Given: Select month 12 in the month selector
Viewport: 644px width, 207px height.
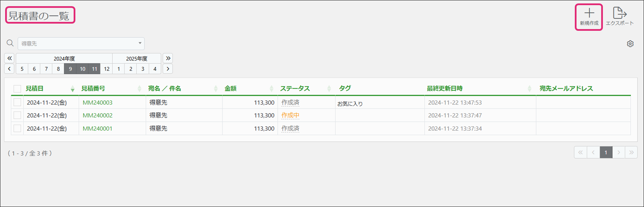Looking at the screenshot, I should [107, 69].
